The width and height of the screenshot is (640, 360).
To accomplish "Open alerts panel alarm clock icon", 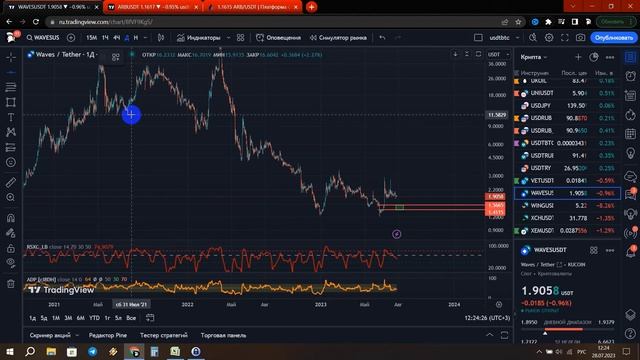I will (x=631, y=76).
